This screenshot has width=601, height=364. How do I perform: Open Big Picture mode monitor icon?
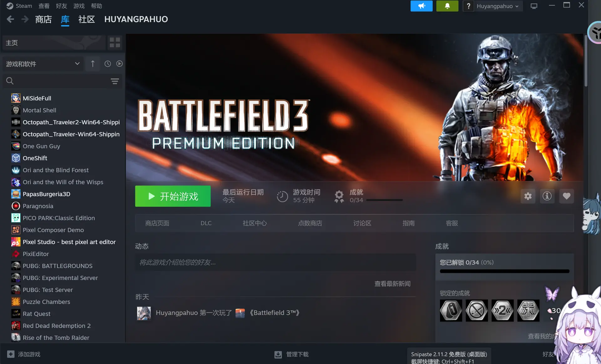pyautogui.click(x=534, y=6)
